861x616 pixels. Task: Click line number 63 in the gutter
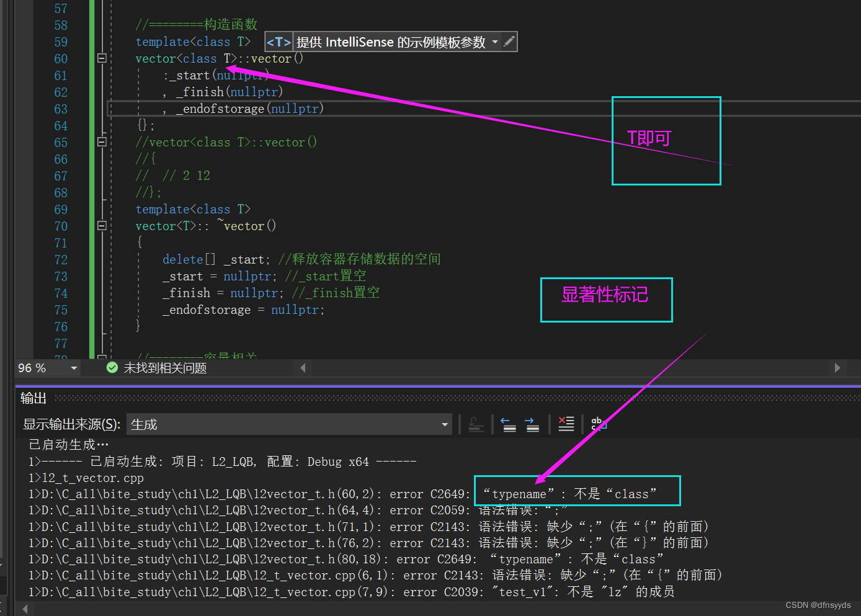point(61,109)
